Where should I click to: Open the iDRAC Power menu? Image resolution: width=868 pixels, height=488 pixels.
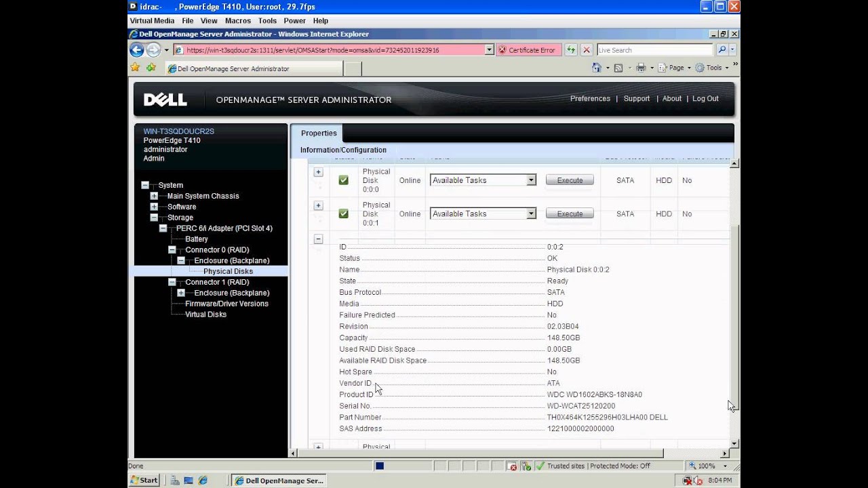coord(294,21)
